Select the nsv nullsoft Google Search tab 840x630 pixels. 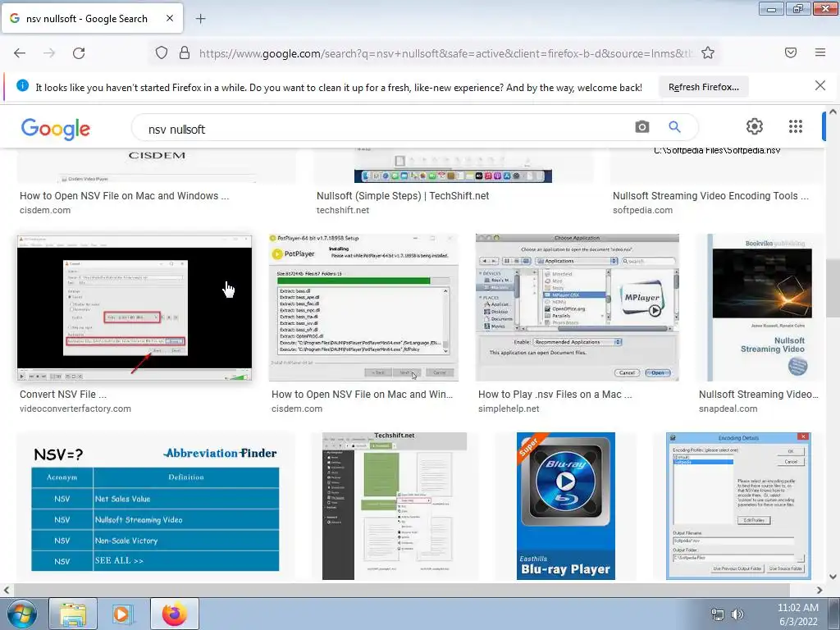point(92,19)
